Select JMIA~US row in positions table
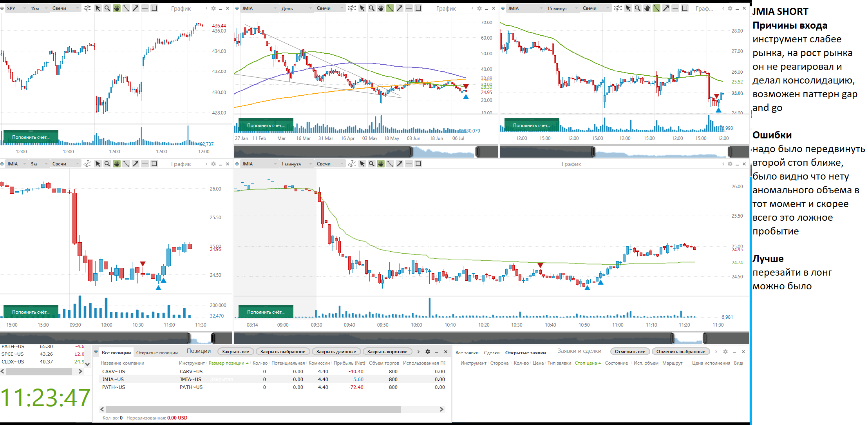Image resolution: width=868 pixels, height=425 pixels. click(273, 379)
